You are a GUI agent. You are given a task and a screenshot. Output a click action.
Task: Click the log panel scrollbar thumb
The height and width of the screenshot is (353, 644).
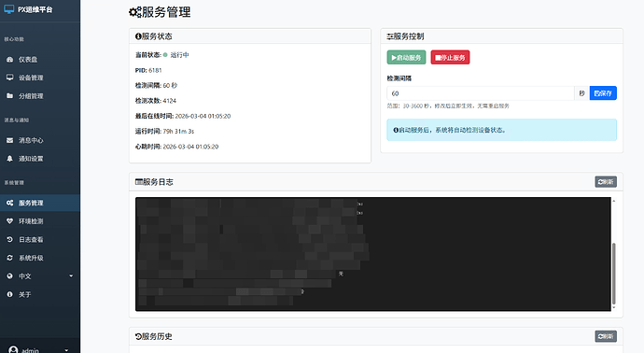tap(613, 274)
